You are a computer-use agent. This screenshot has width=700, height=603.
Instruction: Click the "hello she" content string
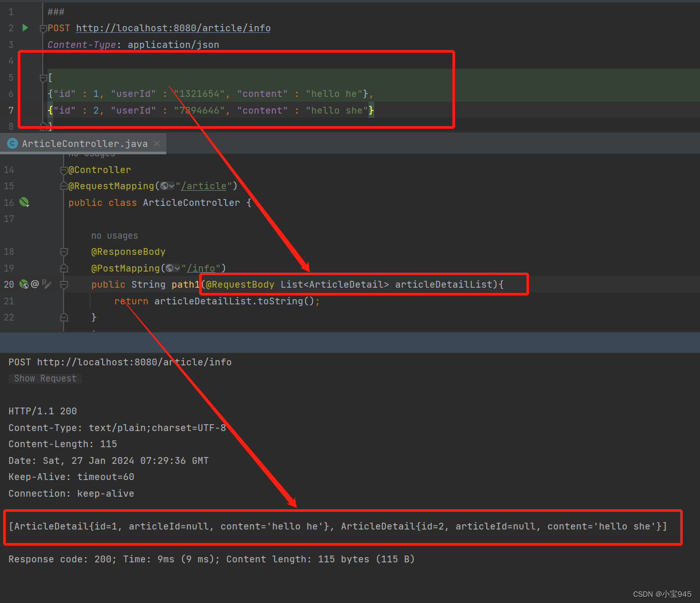coord(337,110)
